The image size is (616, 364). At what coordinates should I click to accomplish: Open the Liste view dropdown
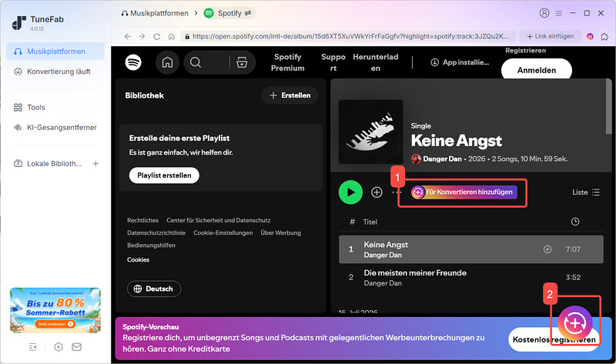tap(586, 192)
